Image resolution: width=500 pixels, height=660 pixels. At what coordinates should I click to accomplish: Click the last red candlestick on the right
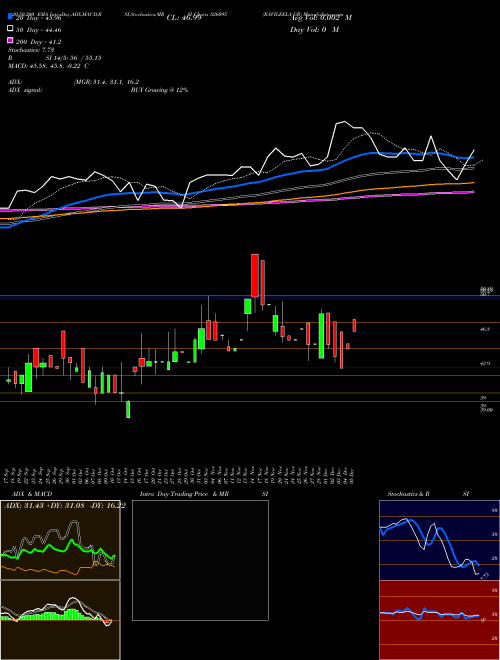point(354,325)
